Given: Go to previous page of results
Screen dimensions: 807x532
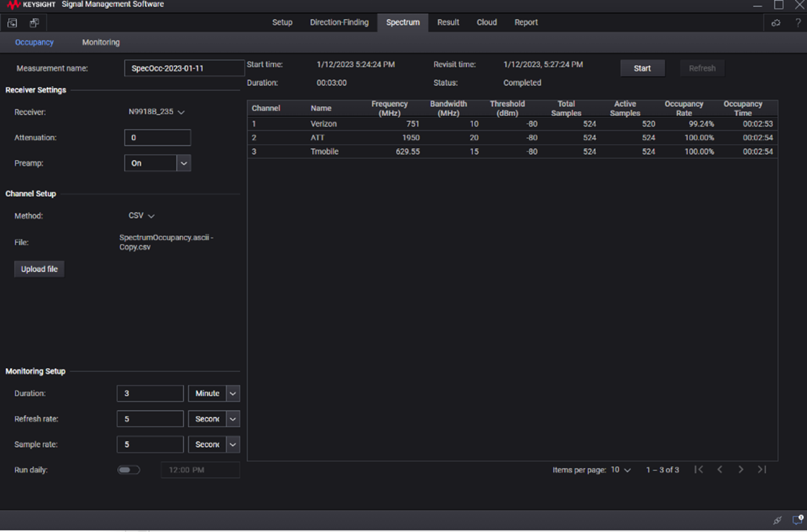Looking at the screenshot, I should pos(720,470).
